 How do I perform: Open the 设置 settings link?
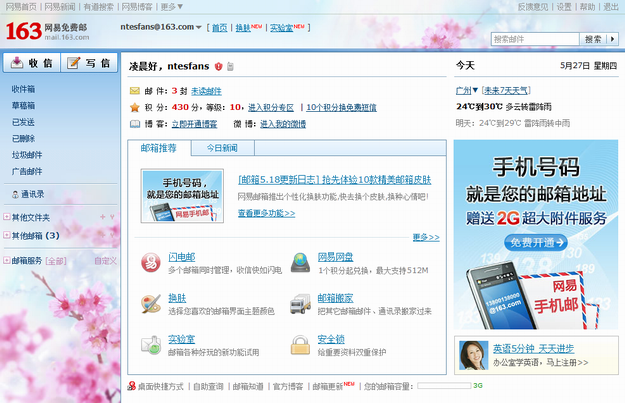pos(564,7)
